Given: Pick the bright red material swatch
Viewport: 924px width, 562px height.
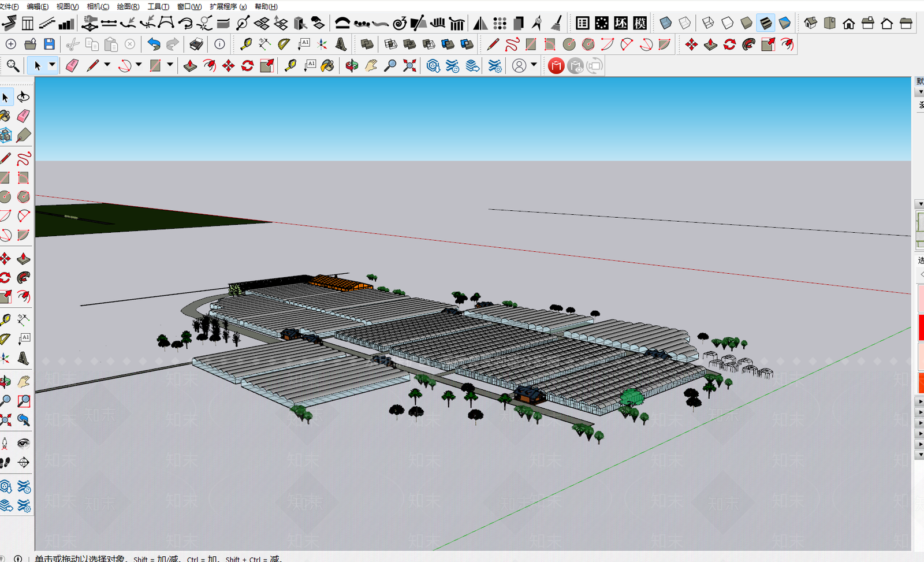Looking at the screenshot, I should coord(921,327).
